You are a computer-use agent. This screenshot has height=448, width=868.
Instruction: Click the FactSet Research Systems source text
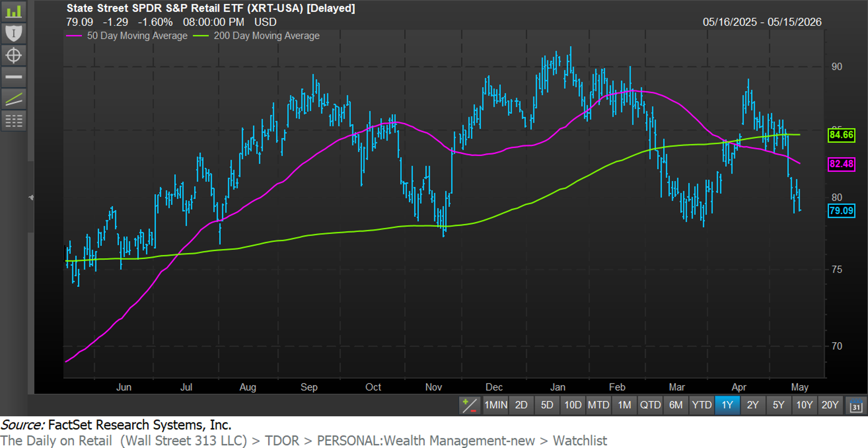point(140,425)
